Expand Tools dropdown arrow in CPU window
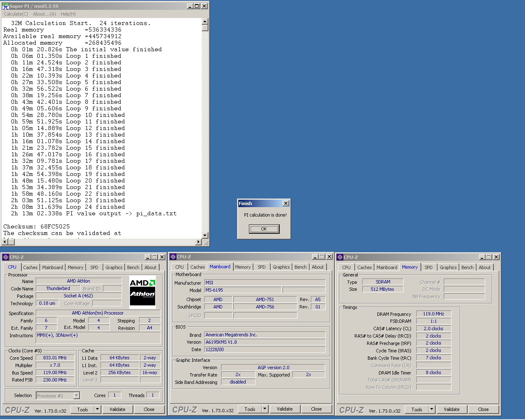The image size is (525, 420). coord(97,409)
